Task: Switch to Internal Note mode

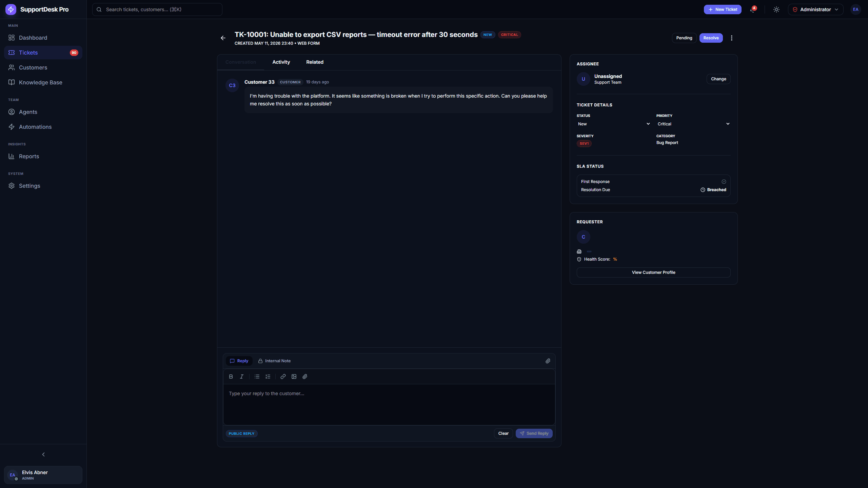Action: click(x=274, y=361)
